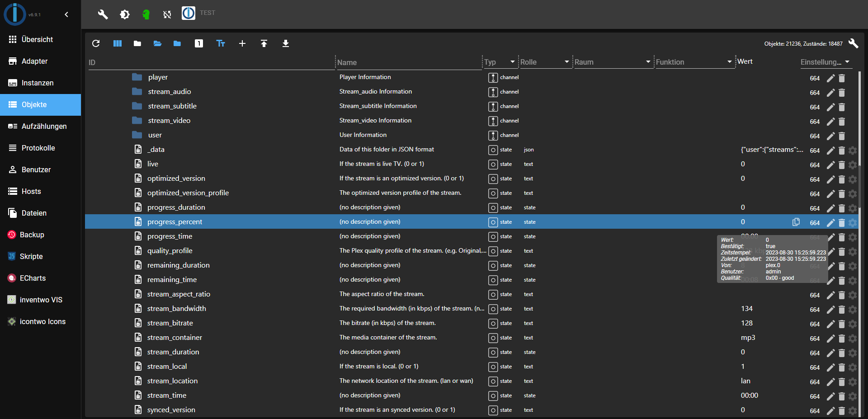
Task: Click the green expert mode head icon
Action: point(146,14)
